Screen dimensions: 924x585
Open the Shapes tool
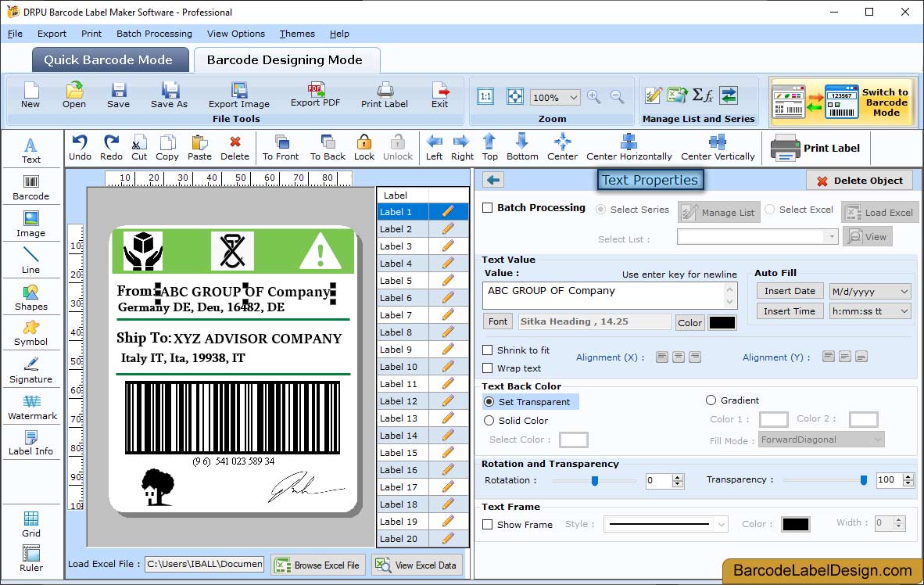point(30,298)
